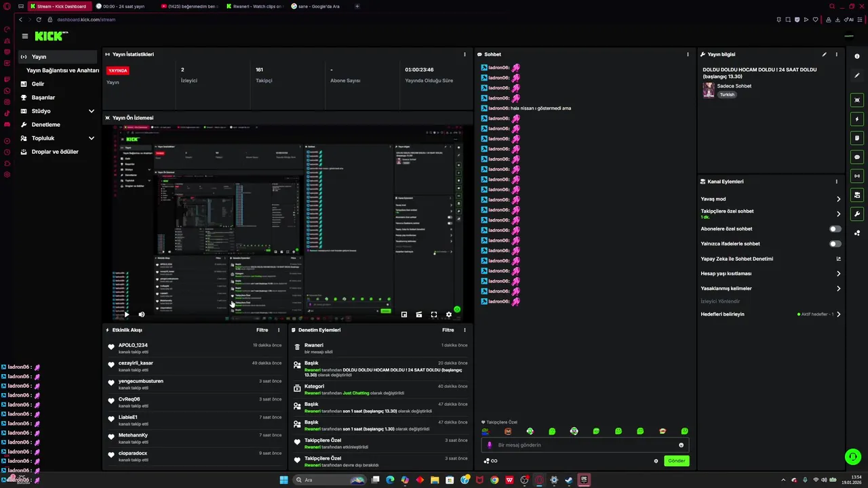The width and height of the screenshot is (868, 488).
Task: Toggle broadcast signal widget in right rail
Action: pyautogui.click(x=857, y=176)
